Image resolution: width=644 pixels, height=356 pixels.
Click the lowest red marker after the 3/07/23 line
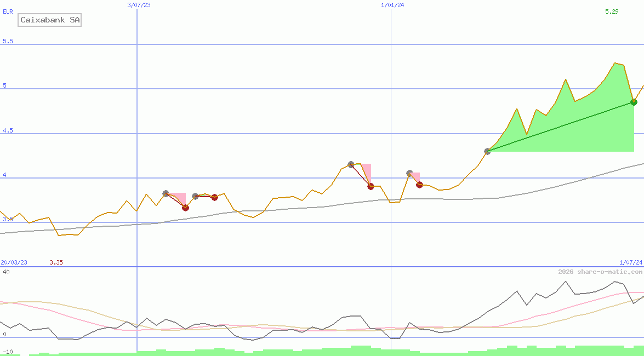[x=185, y=208]
